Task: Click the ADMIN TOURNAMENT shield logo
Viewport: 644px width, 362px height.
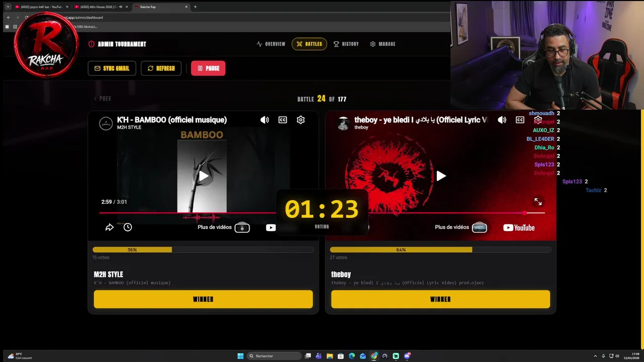Action: coord(92,44)
